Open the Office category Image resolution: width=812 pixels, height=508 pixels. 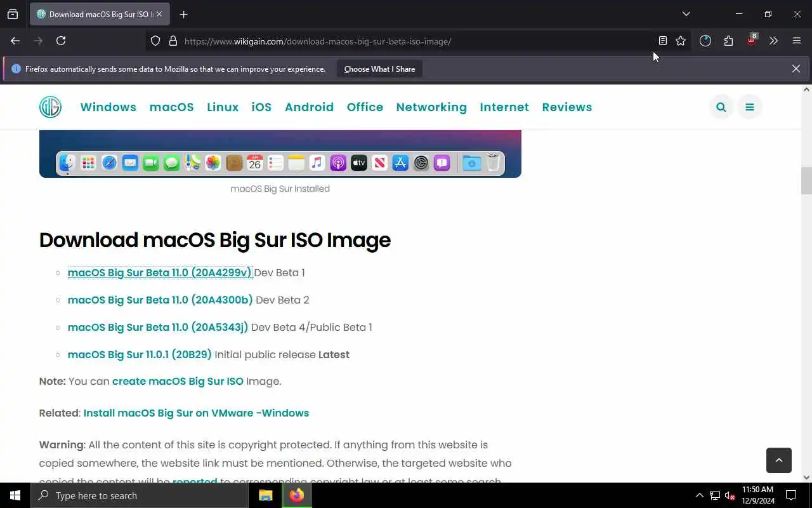pyautogui.click(x=365, y=107)
